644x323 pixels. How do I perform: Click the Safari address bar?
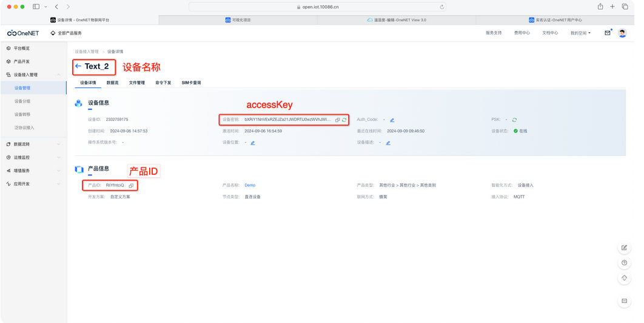(321, 7)
